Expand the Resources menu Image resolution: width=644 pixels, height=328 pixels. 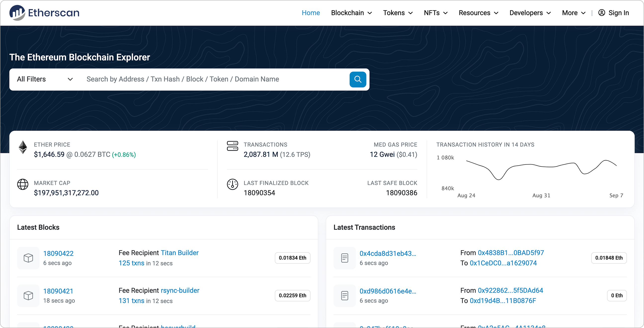(x=479, y=13)
